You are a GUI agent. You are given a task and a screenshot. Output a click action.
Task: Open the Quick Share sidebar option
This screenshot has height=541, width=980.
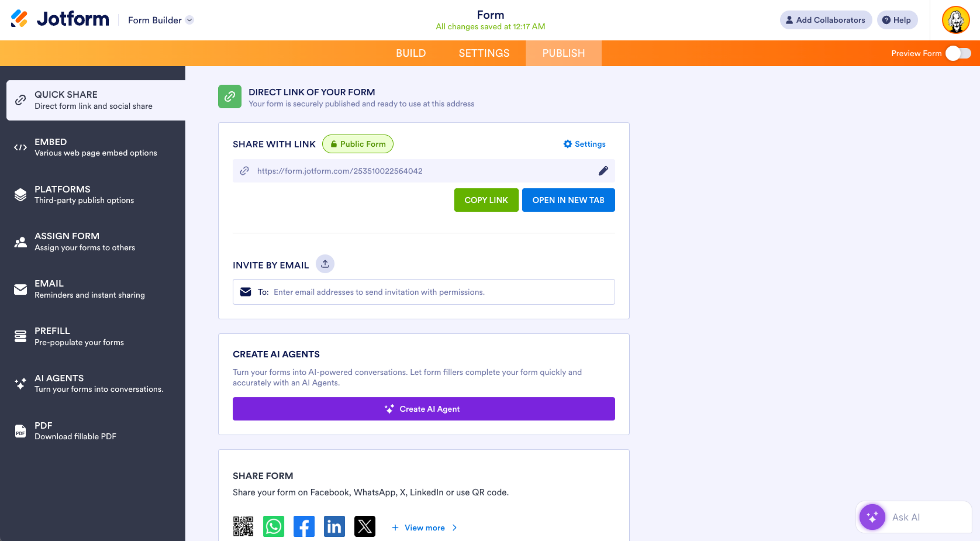[x=93, y=100]
